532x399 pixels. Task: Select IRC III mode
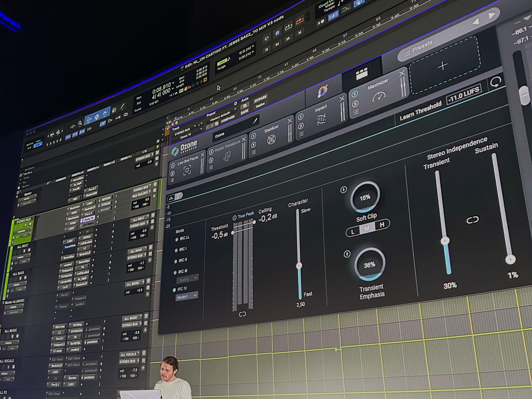175,272
